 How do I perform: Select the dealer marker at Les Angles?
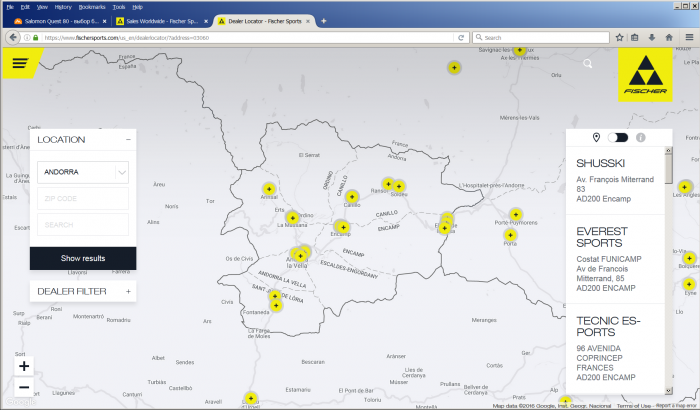[684, 187]
